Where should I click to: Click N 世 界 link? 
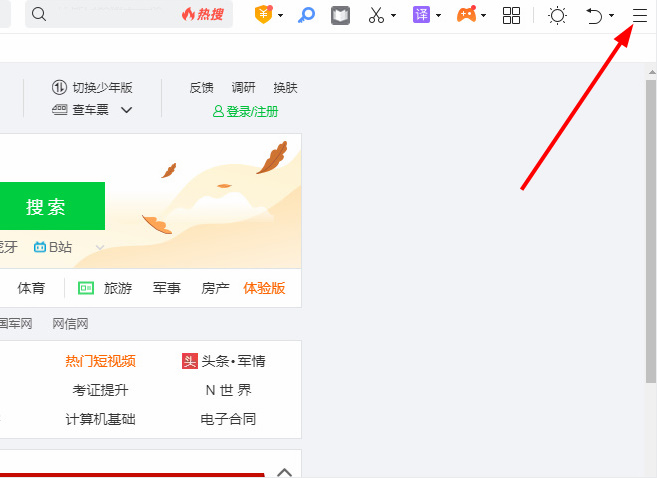pos(228,390)
